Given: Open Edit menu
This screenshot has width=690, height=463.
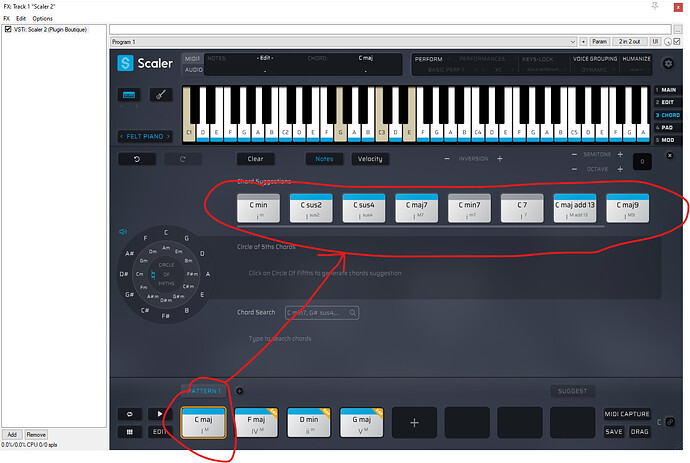Looking at the screenshot, I should (21, 18).
